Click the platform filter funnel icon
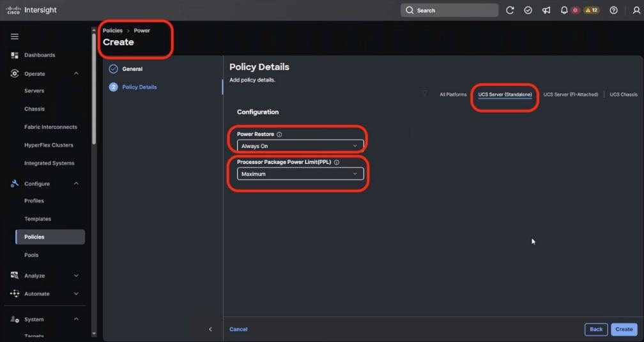 [x=425, y=94]
